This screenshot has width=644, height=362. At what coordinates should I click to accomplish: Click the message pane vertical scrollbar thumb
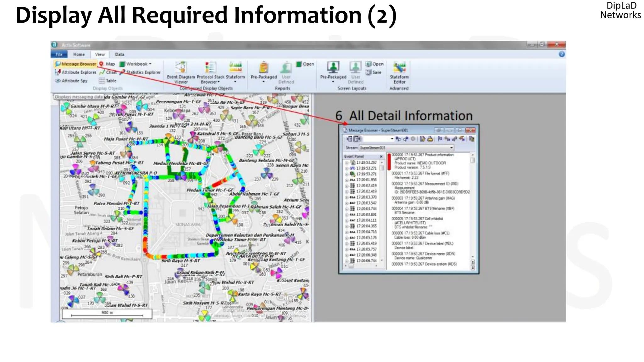coord(472,160)
